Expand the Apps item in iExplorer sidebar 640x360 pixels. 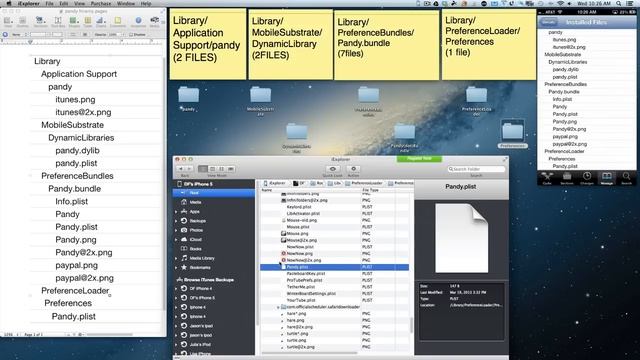(x=176, y=212)
